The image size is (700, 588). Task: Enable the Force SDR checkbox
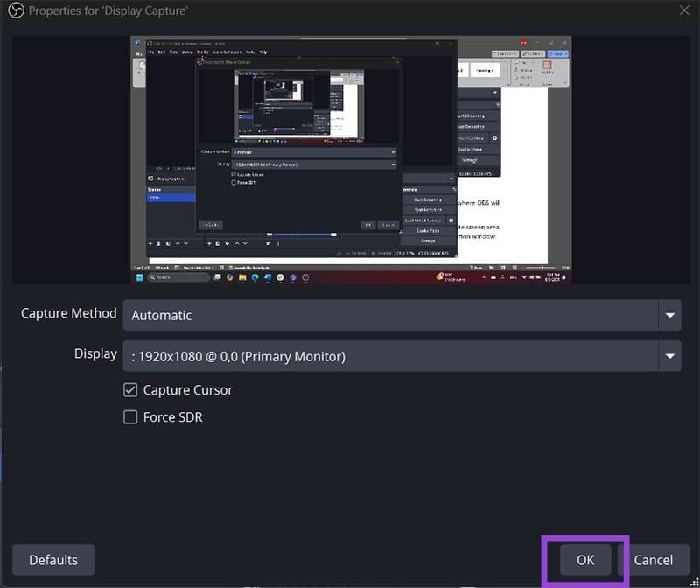click(130, 417)
